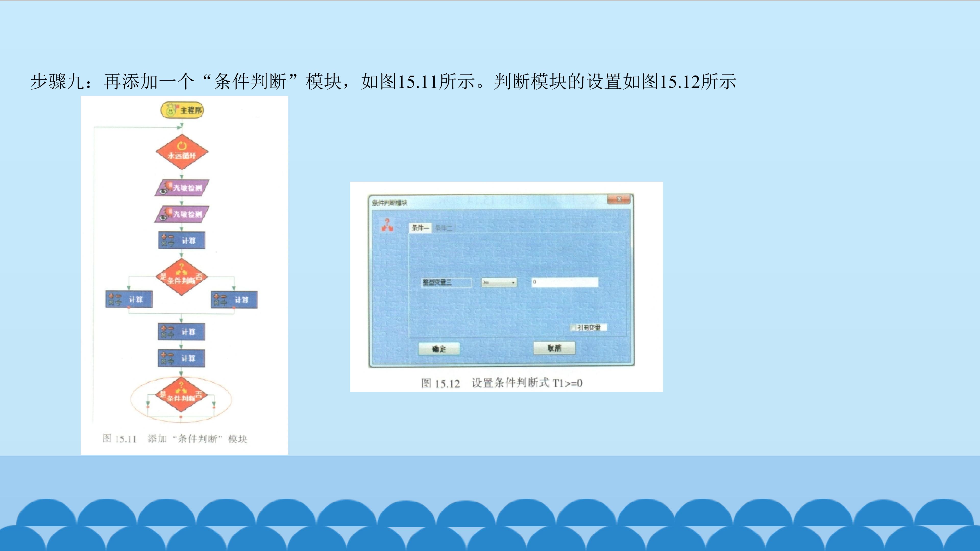Click the 计算 block under 光敏检测
980x551 pixels.
(x=181, y=240)
